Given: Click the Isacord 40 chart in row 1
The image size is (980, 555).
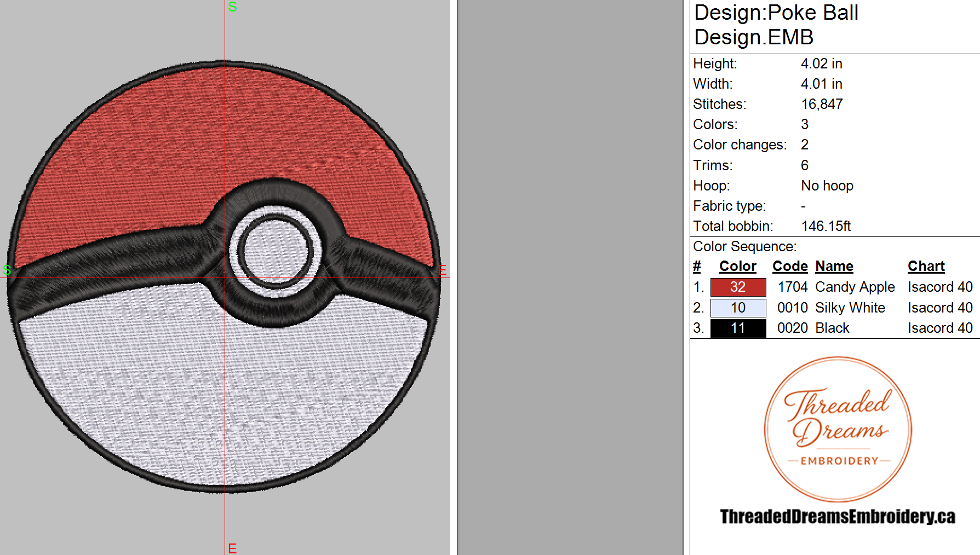Looking at the screenshot, I should point(940,287).
